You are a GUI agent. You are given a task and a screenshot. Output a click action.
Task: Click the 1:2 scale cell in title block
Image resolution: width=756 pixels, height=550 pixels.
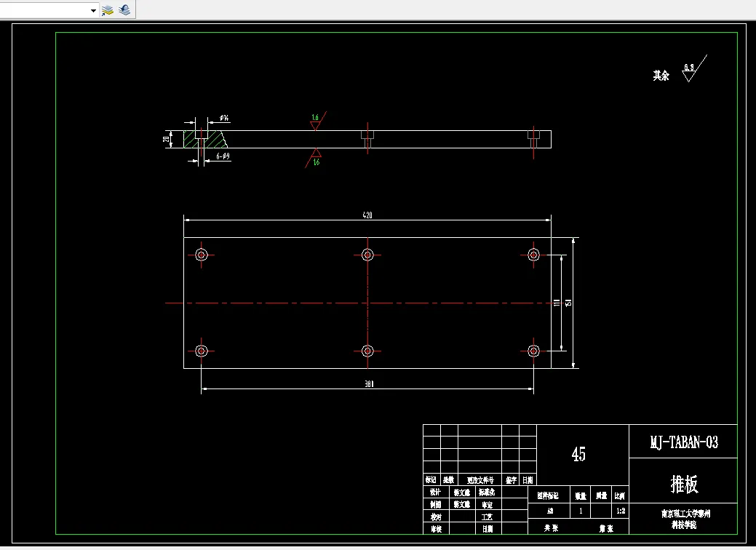(x=621, y=511)
